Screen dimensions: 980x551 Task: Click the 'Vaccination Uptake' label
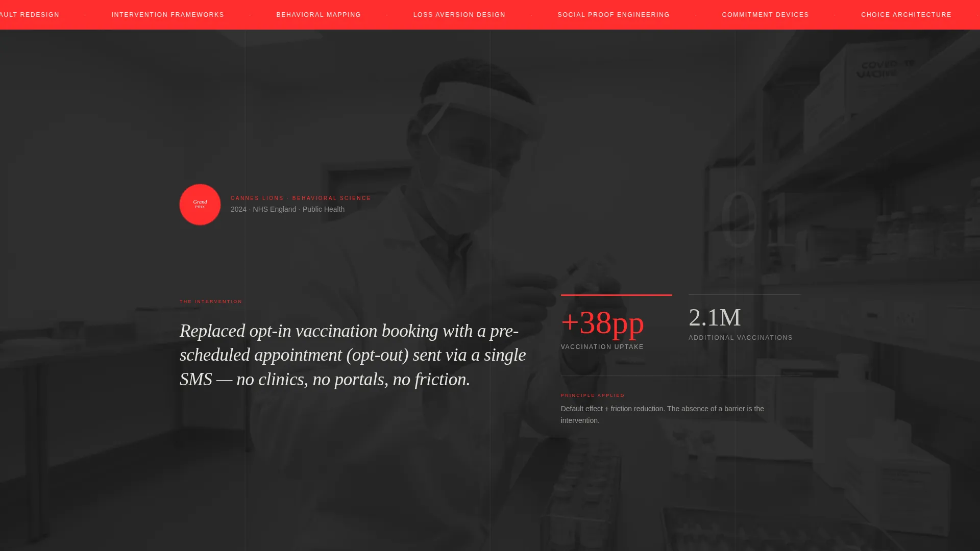point(602,347)
